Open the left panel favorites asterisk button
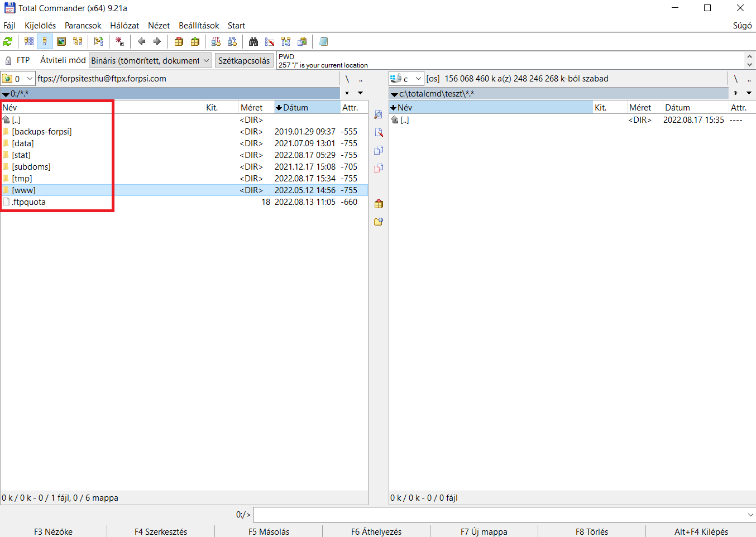 point(347,93)
